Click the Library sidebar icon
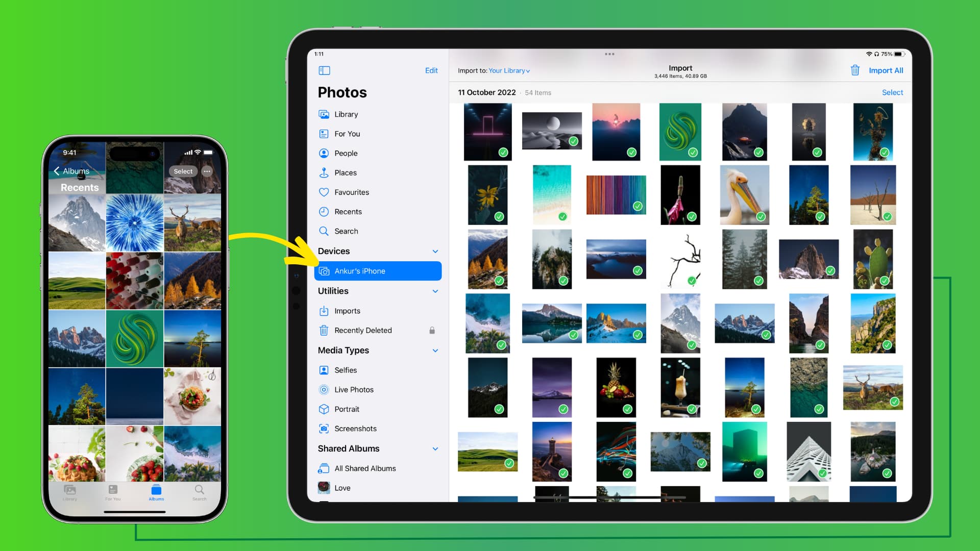This screenshot has height=551, width=980. [x=325, y=114]
